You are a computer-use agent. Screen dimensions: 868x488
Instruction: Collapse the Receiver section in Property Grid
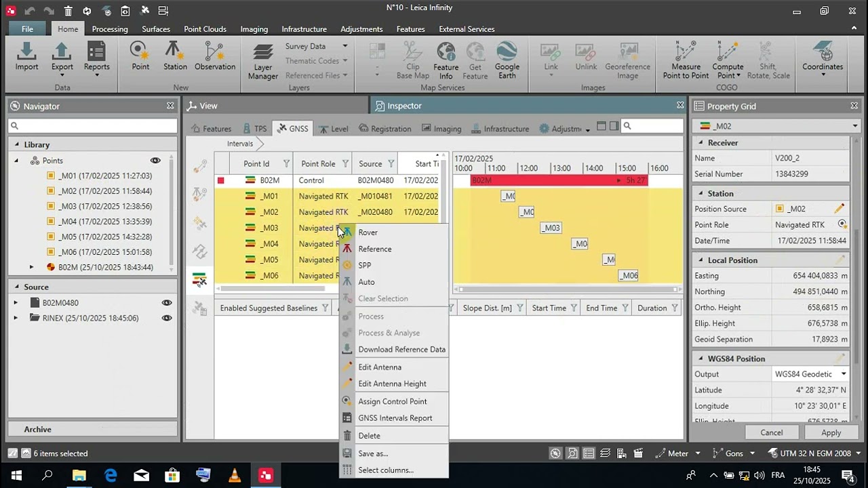[x=700, y=143]
